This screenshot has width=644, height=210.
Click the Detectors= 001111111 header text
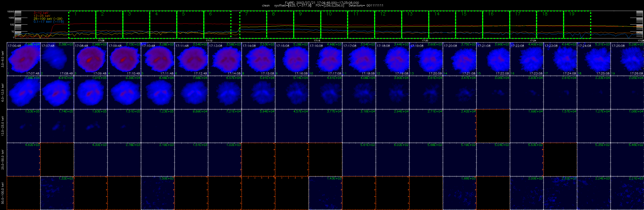click(x=366, y=6)
